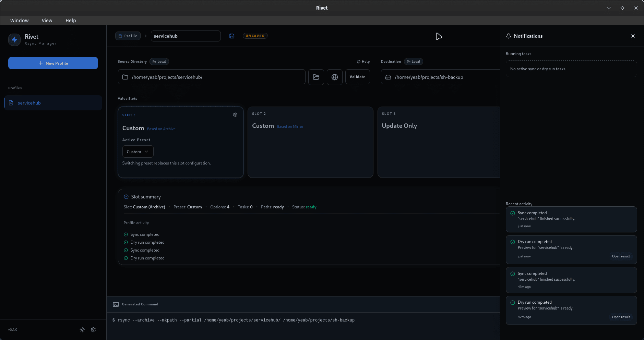Open the Active Preset Custom dropdown
Image resolution: width=644 pixels, height=340 pixels.
tap(138, 151)
